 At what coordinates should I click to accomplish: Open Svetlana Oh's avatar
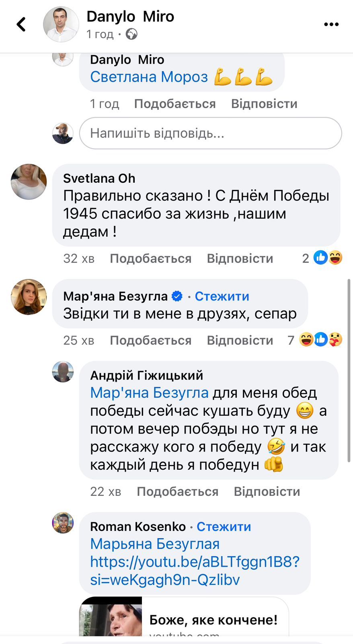click(29, 182)
